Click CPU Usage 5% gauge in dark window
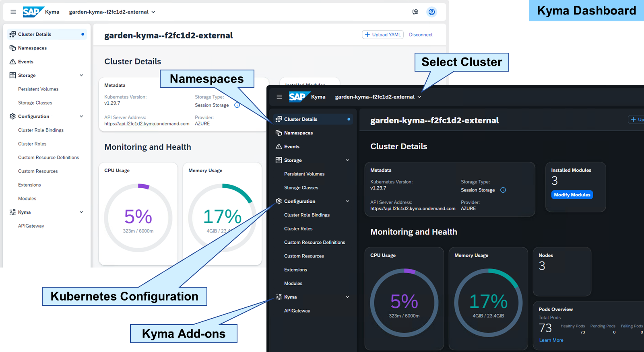 pos(404,303)
